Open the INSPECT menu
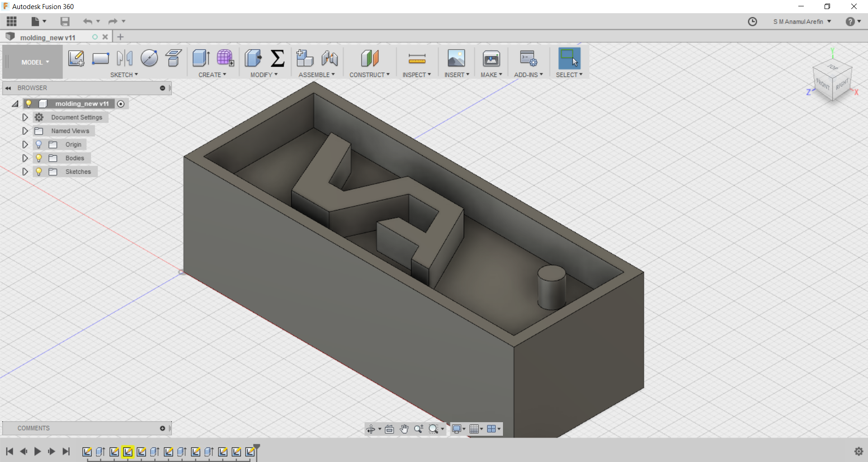This screenshot has width=868, height=462. click(x=417, y=75)
